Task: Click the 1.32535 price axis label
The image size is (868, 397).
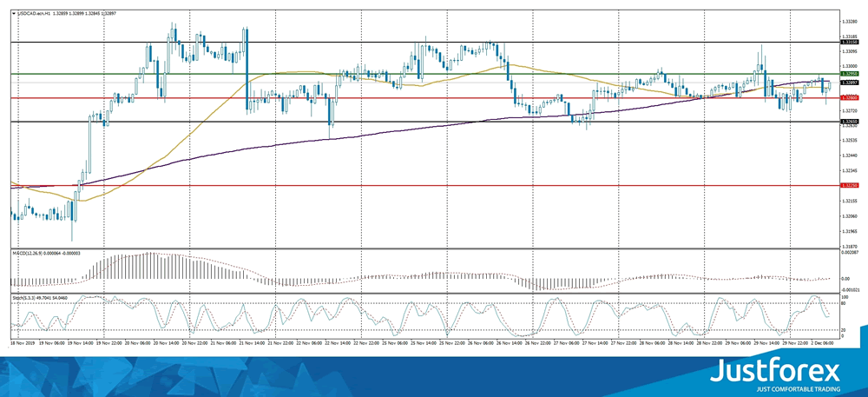Action: point(849,141)
